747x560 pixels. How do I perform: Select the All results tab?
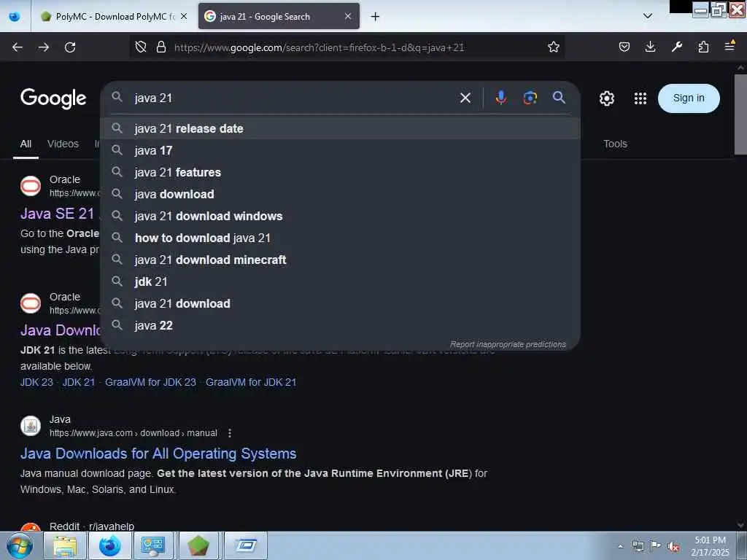[x=26, y=144]
